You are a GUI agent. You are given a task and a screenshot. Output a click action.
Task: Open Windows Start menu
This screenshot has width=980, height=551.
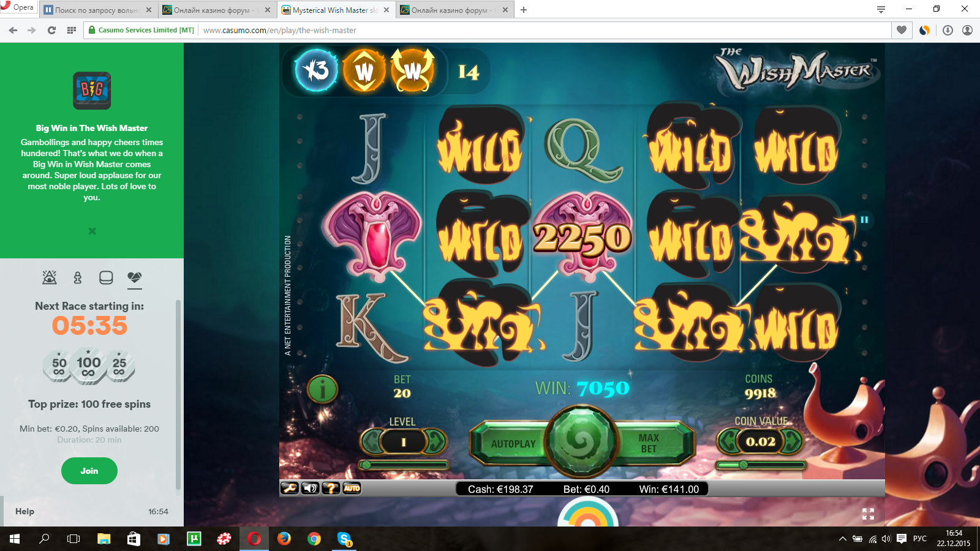pyautogui.click(x=15, y=539)
